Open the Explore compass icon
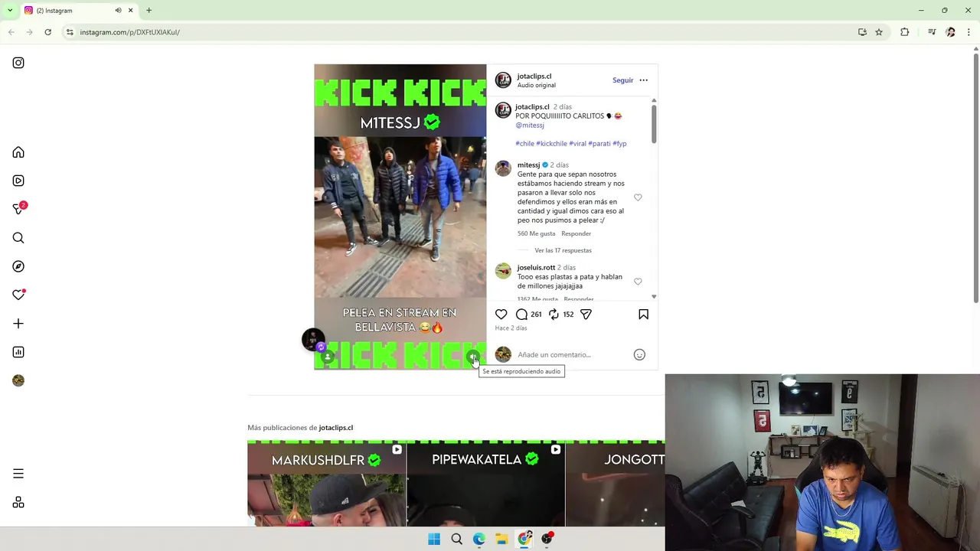 [x=18, y=266]
